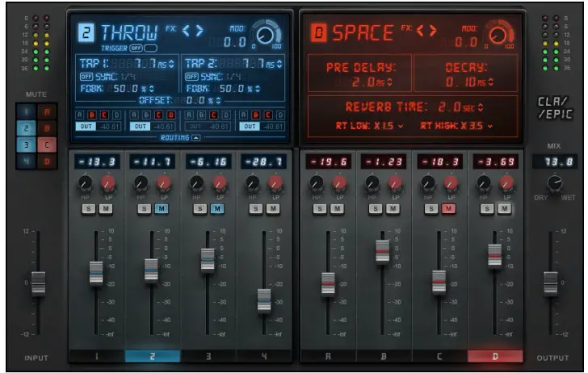Screen dimensions: 588x373
Task: Select delay channel tab 1
Action: [x=96, y=356]
